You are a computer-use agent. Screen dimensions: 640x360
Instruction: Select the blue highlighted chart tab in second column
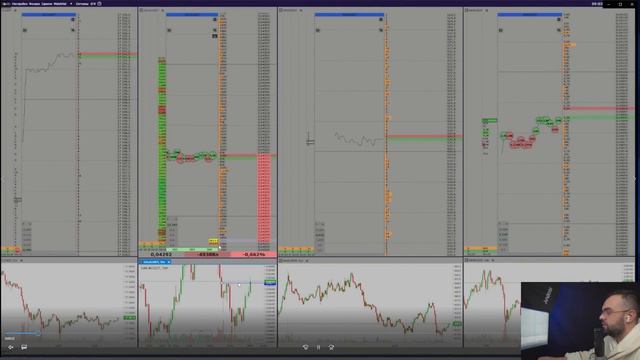[x=154, y=262]
